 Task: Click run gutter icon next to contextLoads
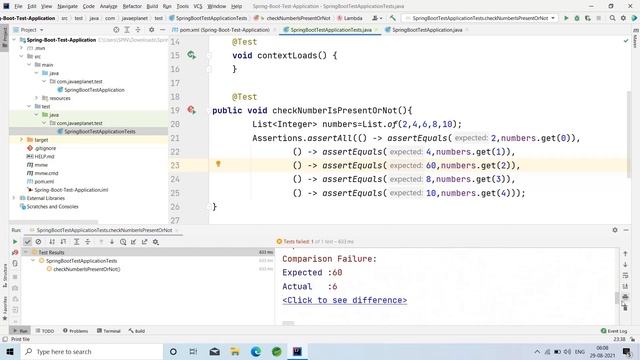point(191,55)
